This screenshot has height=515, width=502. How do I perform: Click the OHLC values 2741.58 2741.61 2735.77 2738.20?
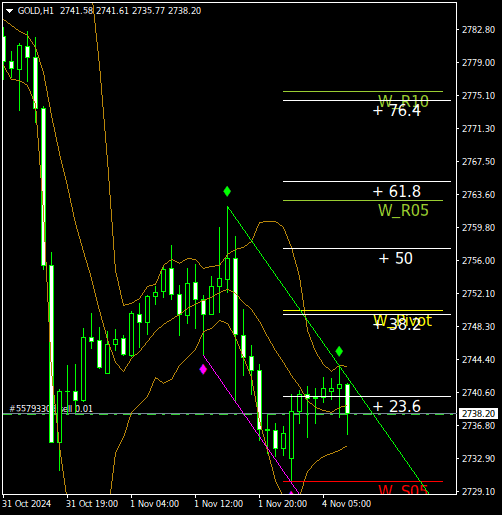click(131, 11)
